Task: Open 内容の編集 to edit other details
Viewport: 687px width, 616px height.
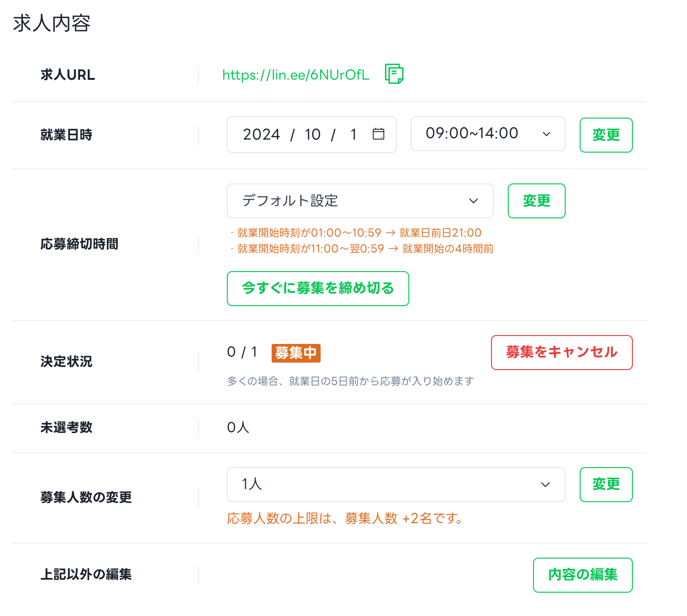Action: (x=582, y=575)
